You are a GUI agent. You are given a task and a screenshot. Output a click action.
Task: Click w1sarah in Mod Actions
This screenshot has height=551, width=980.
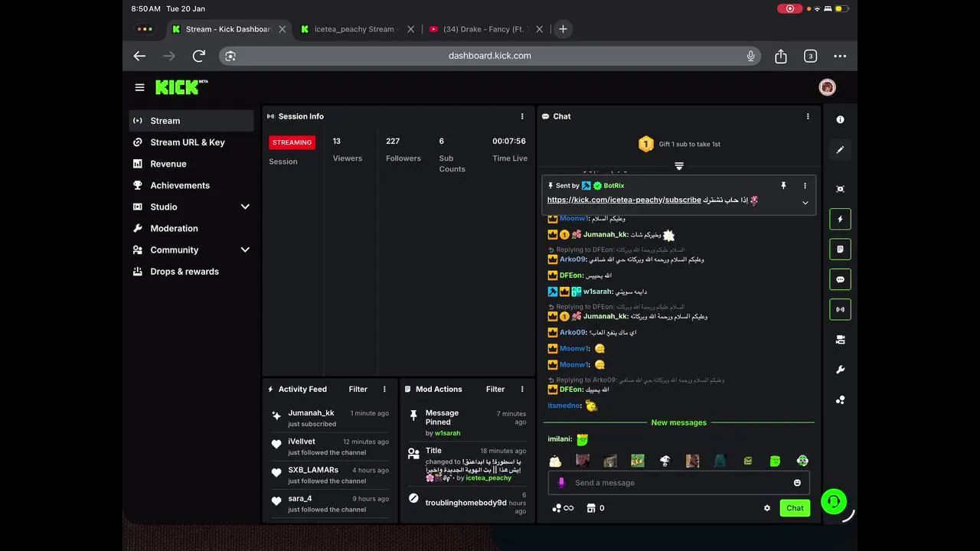[448, 433]
